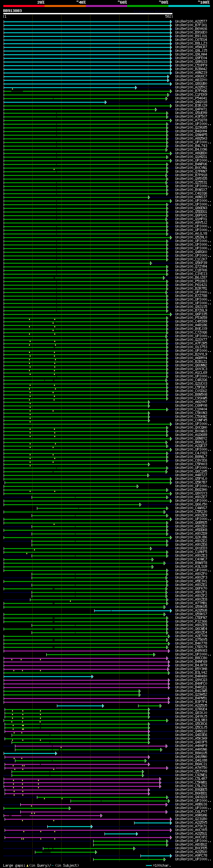Image resolution: width=213 pixels, height=868 pixels.
Task: Select the query name BB913803
Action: click(x=12, y=11)
